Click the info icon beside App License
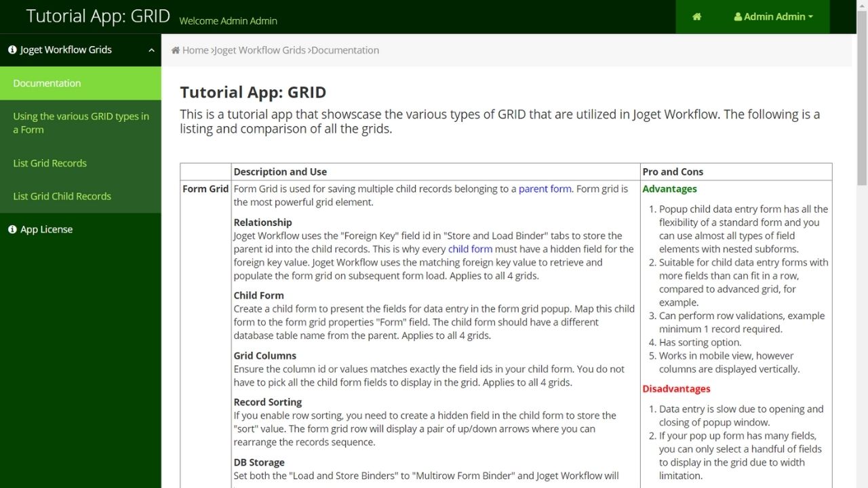Screen dimensions: 868x488 click(12, 230)
